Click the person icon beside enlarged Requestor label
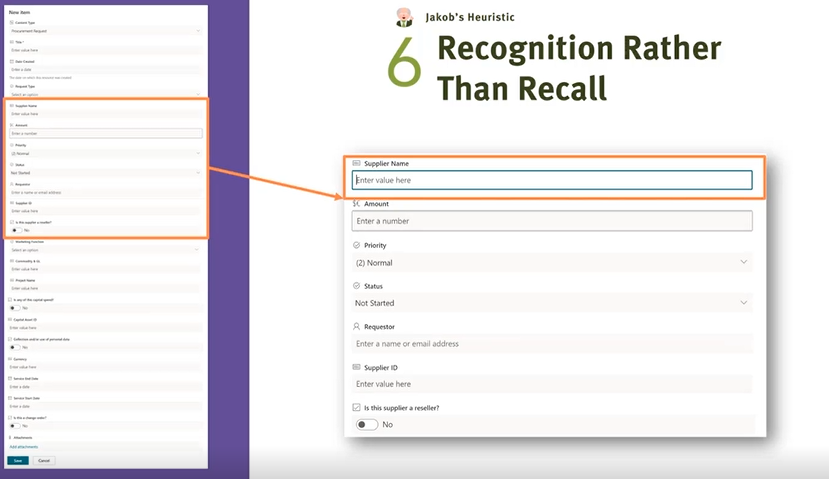The height and width of the screenshot is (479, 829). pyautogui.click(x=356, y=327)
